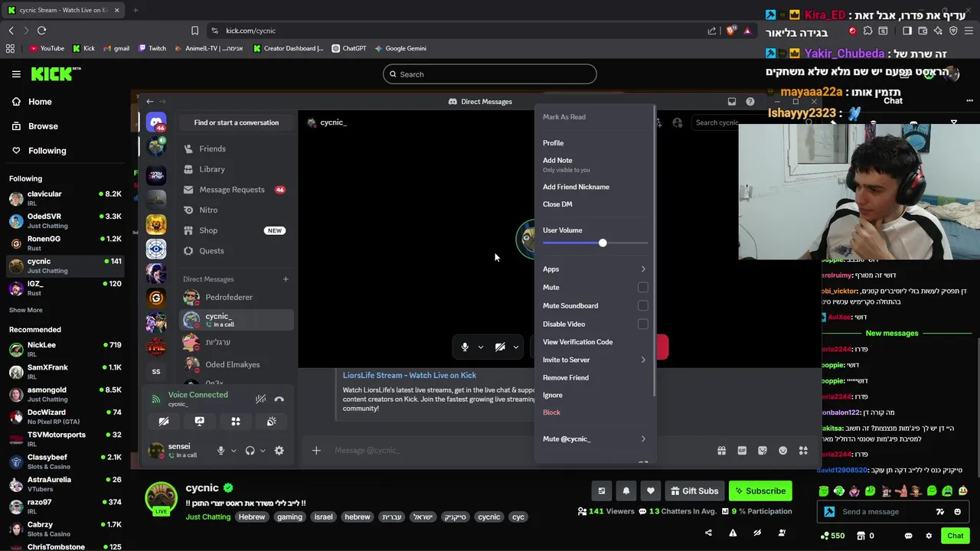Report stream with warning triangle icon
This screenshot has height=551, width=980.
click(733, 533)
